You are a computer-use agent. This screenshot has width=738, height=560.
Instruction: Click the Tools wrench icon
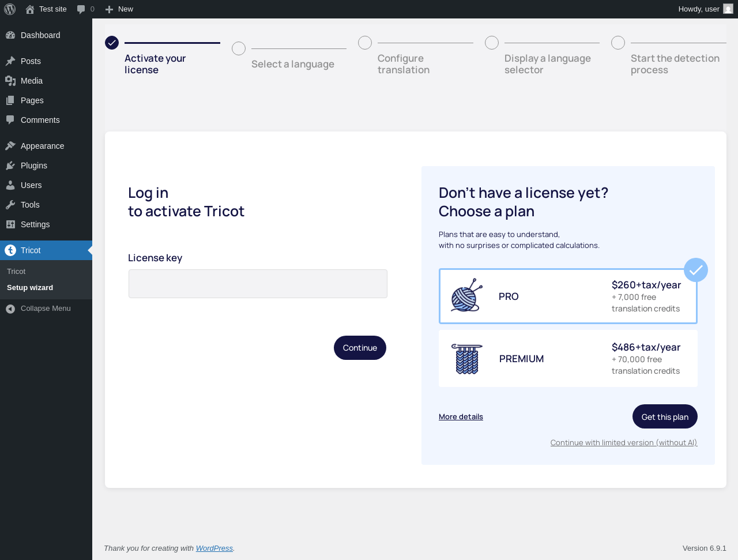tap(10, 205)
